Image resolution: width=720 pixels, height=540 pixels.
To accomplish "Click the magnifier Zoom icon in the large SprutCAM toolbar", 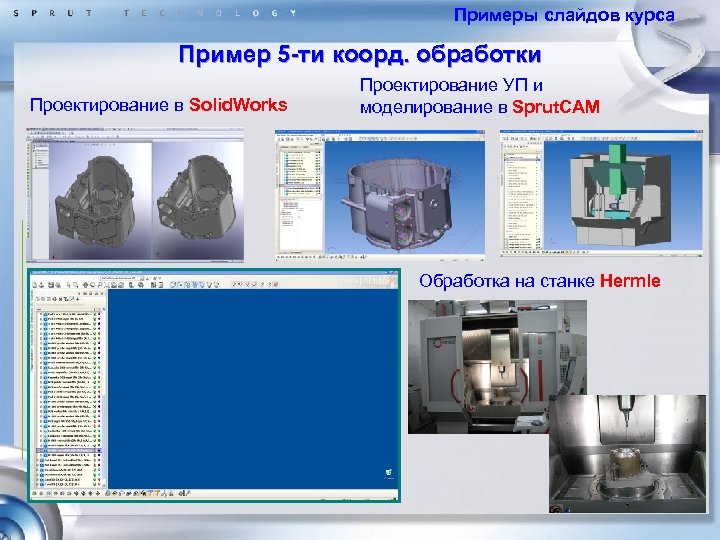I will pos(100,285).
